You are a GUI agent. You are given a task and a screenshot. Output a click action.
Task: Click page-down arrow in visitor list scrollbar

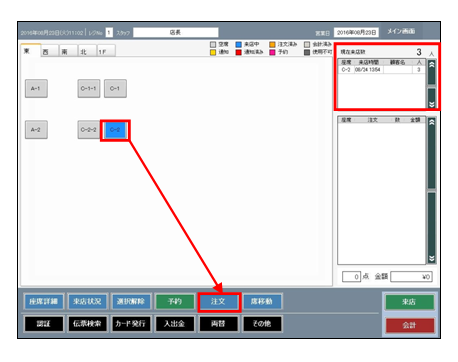[432, 98]
